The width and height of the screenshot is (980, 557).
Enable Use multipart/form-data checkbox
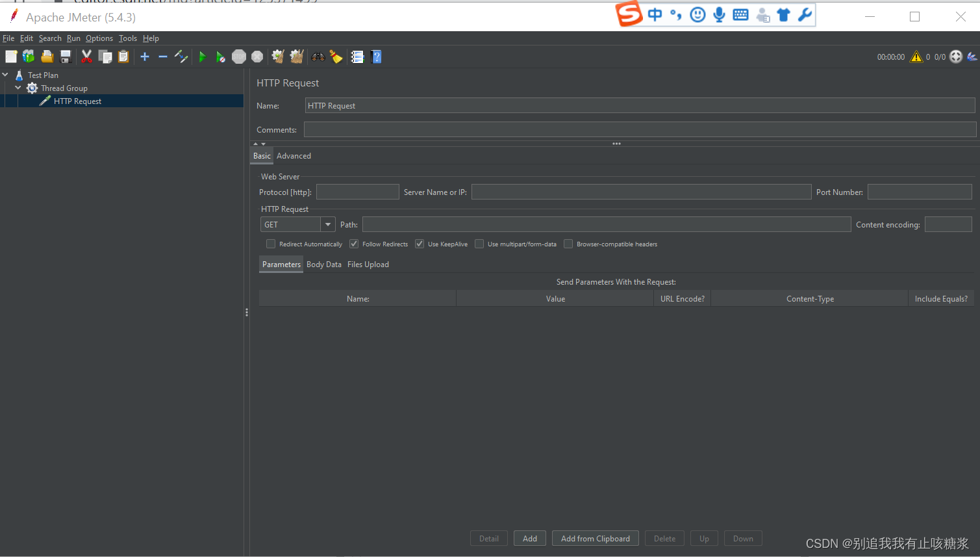(x=479, y=244)
